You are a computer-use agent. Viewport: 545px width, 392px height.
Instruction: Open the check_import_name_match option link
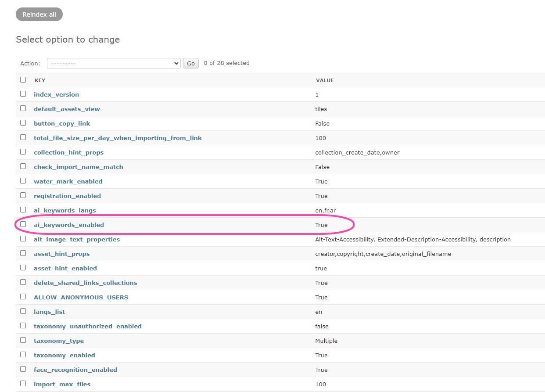point(79,167)
